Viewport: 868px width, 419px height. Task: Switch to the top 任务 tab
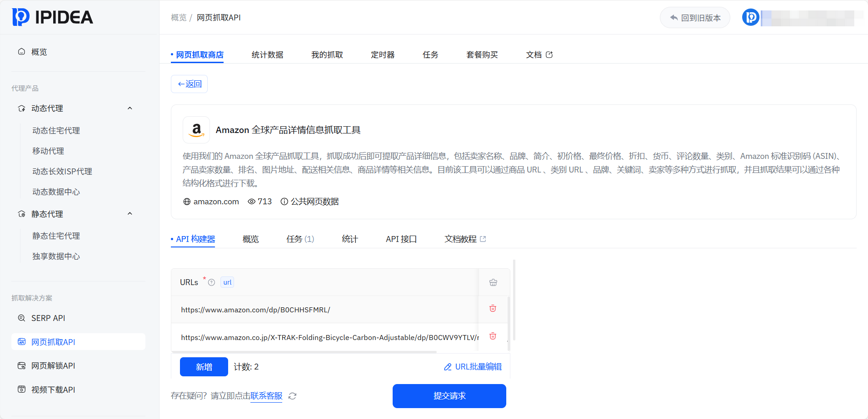(430, 55)
